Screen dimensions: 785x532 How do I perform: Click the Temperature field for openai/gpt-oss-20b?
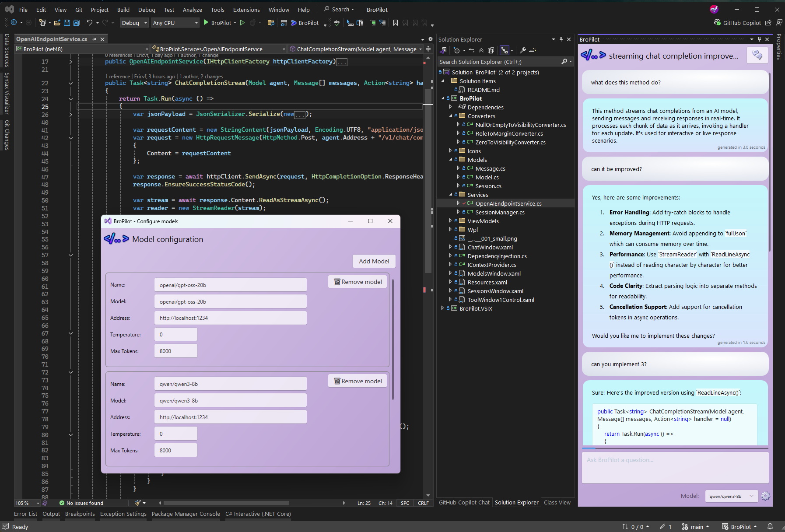point(175,334)
